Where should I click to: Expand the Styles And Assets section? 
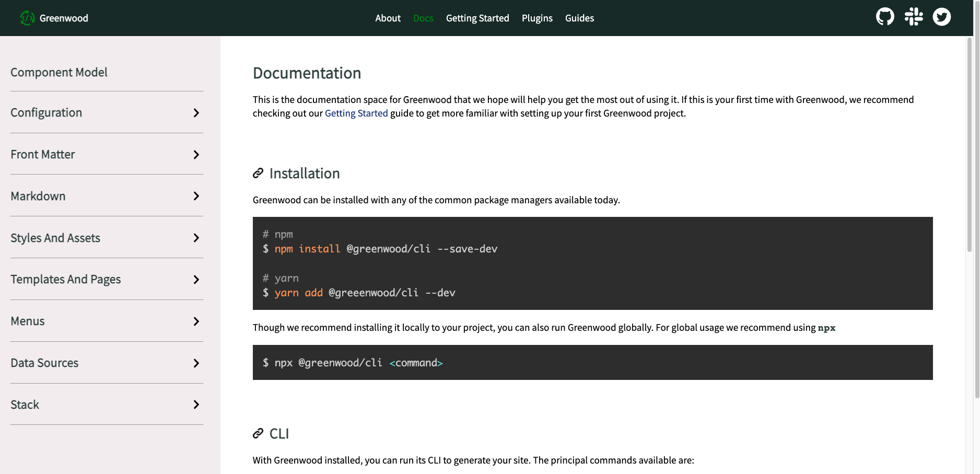coord(196,238)
